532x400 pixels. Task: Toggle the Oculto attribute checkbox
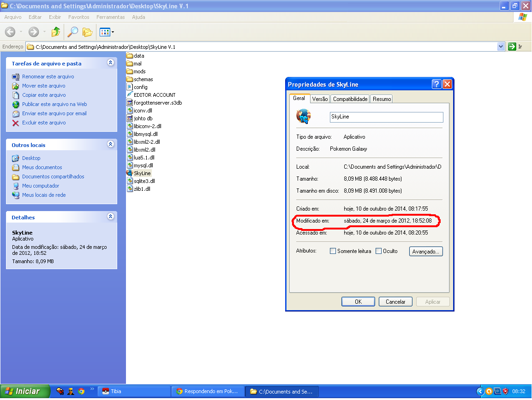click(x=379, y=251)
